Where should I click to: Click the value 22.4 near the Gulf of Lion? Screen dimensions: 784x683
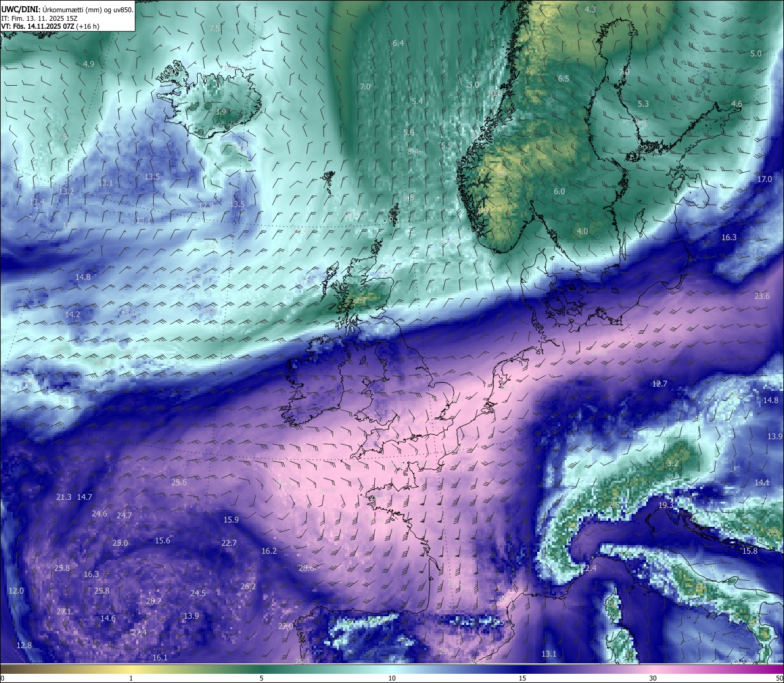589,568
